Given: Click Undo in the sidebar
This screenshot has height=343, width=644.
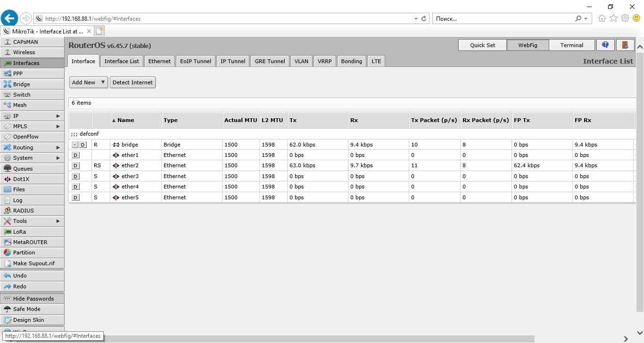Looking at the screenshot, I should point(32,276).
